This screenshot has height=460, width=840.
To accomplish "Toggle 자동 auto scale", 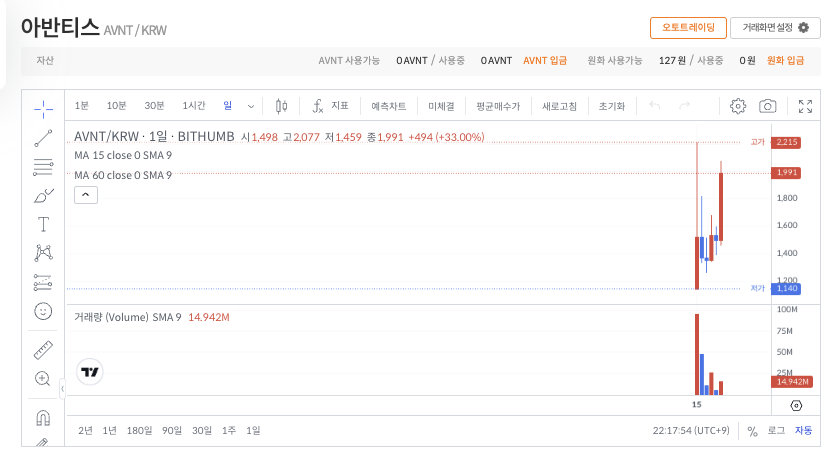I will tap(803, 431).
